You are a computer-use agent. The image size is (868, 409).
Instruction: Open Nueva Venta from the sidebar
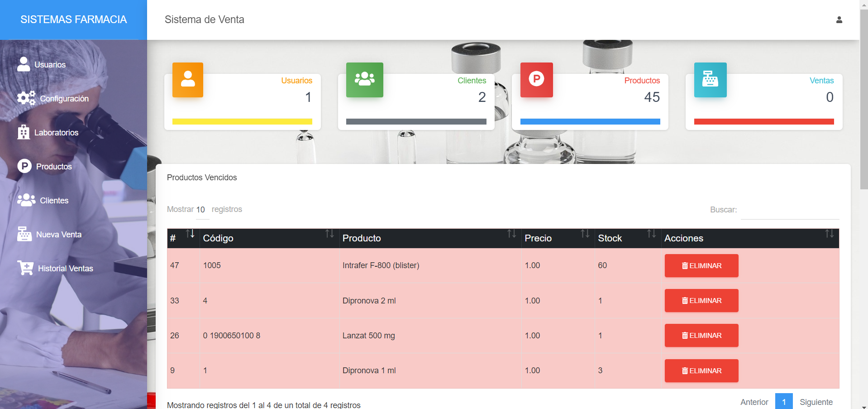pos(58,235)
